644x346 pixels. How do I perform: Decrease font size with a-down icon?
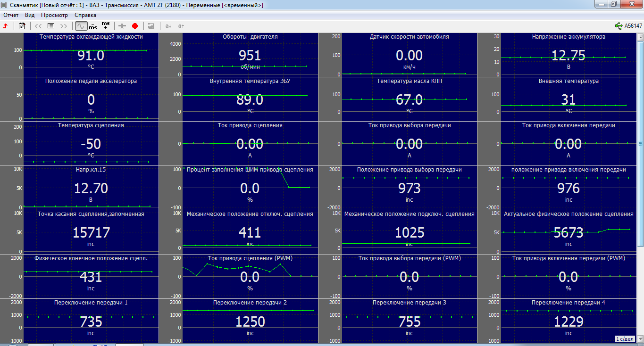pyautogui.click(x=168, y=26)
